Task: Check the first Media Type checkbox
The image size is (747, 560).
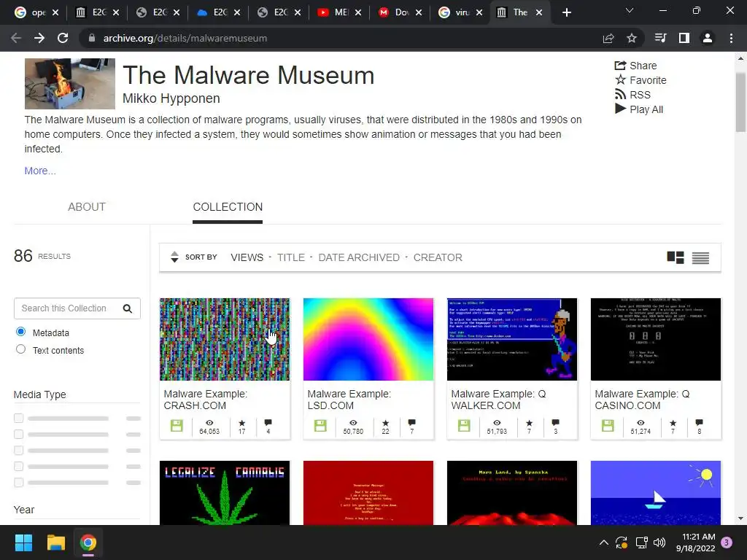Action: point(18,418)
